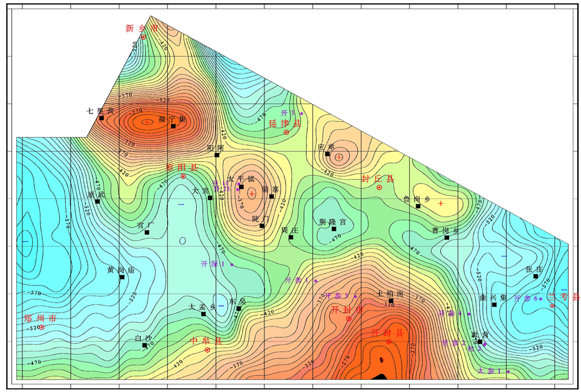Select the 郑州市 red circle marker
581x392 pixels.
click(x=42, y=327)
